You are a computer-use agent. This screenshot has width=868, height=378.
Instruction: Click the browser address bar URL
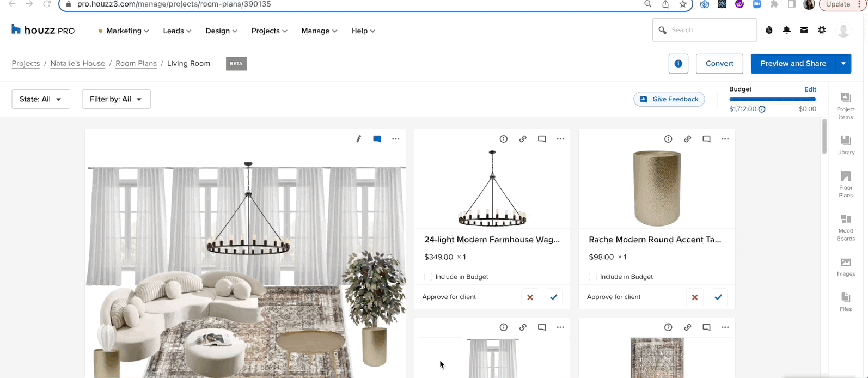click(174, 4)
